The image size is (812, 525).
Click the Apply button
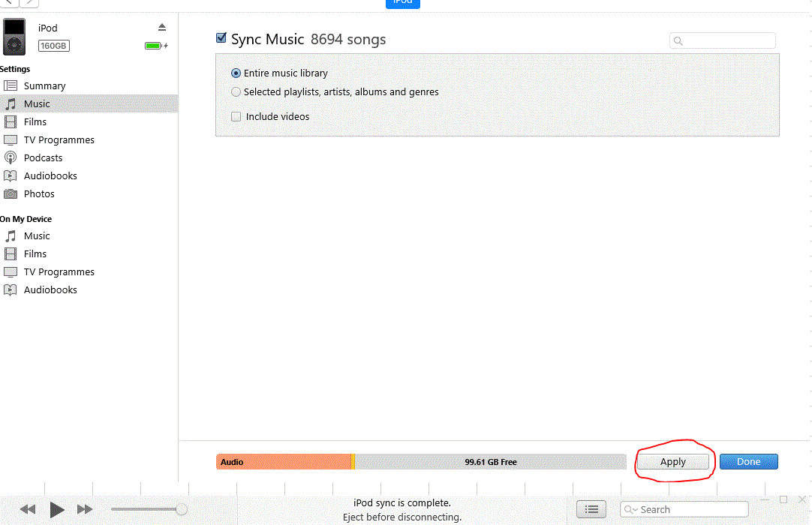pyautogui.click(x=672, y=462)
